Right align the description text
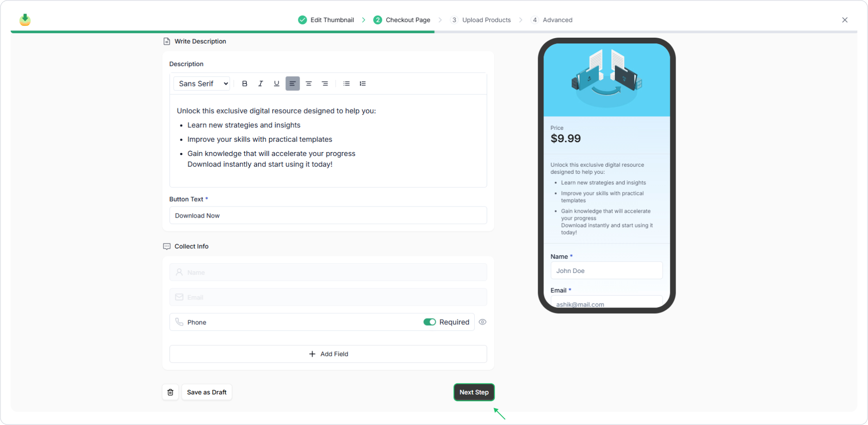Screen dimensions: 868x425 [325, 84]
